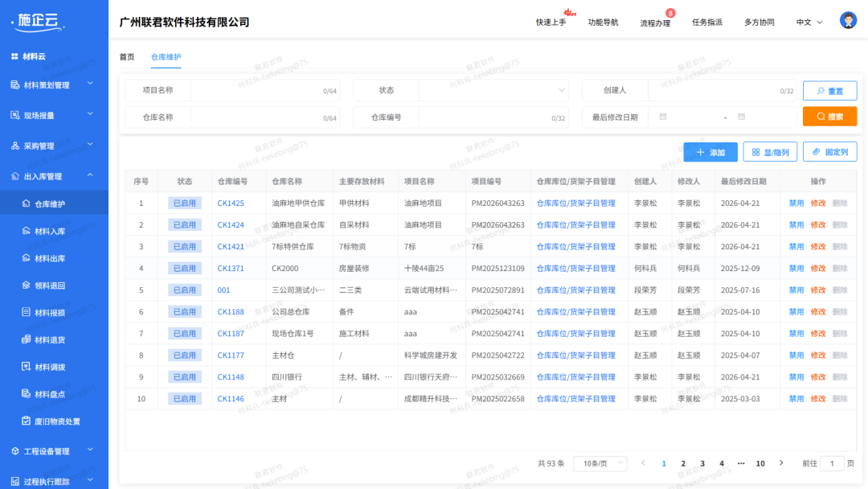Expand 现场报量 menu chevron
The image size is (868, 489).
pos(90,114)
